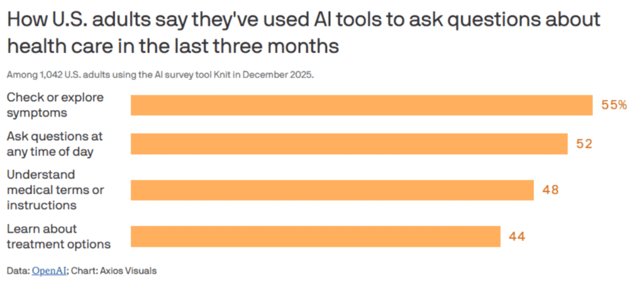The image size is (644, 283).
Task: Click the survey sample subtitle text
Action: tap(160, 74)
